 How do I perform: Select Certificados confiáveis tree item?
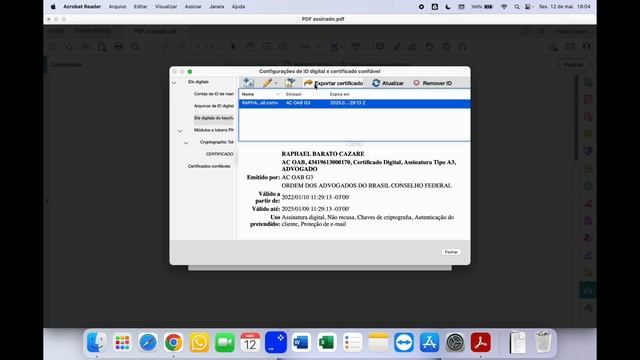coord(209,166)
